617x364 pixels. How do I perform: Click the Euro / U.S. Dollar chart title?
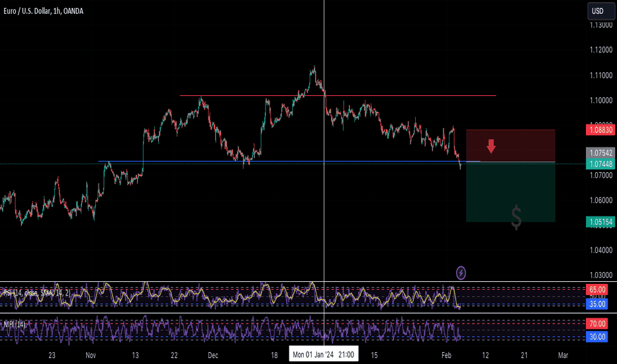(43, 11)
